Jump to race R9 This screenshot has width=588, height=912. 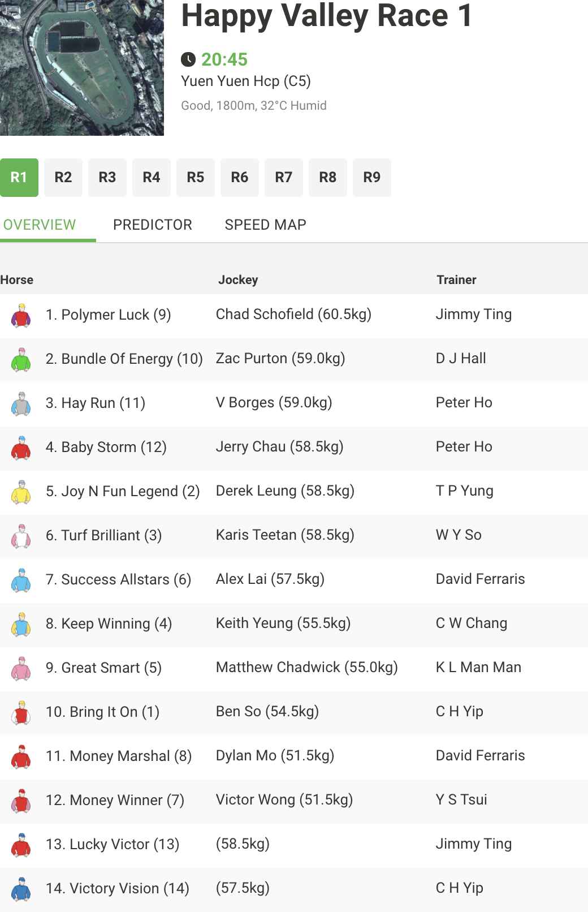point(372,178)
